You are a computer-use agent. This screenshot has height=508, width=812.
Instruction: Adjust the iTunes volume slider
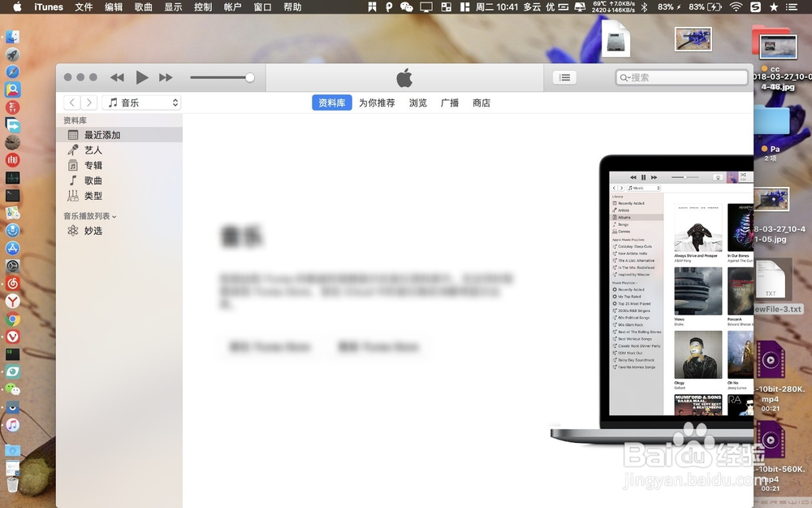tap(222, 77)
